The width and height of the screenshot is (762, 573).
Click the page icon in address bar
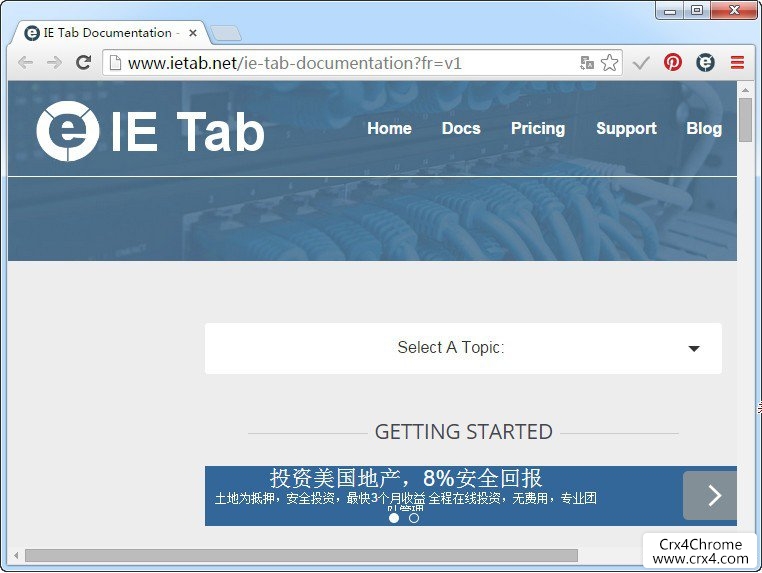point(115,63)
